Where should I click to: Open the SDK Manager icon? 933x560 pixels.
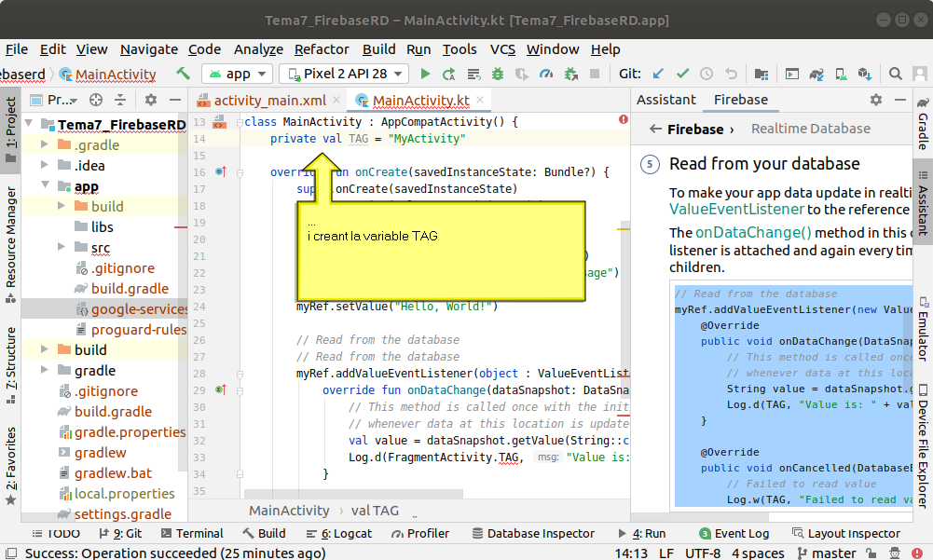tap(865, 74)
